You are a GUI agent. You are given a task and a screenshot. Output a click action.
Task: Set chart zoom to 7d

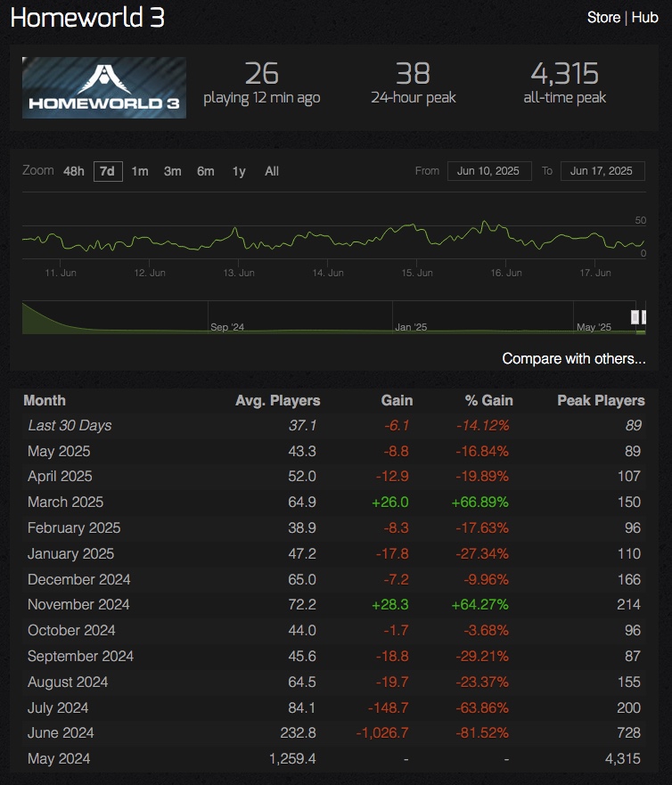(x=108, y=171)
